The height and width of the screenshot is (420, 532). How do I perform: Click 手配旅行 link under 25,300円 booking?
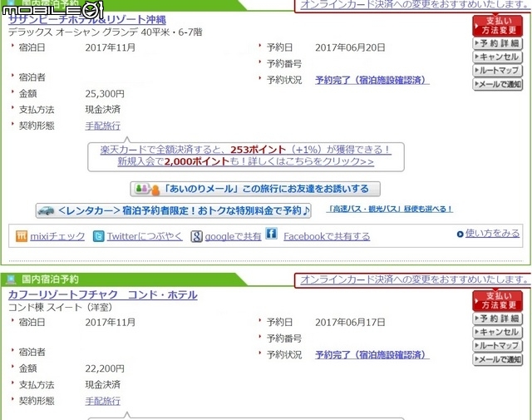[103, 126]
